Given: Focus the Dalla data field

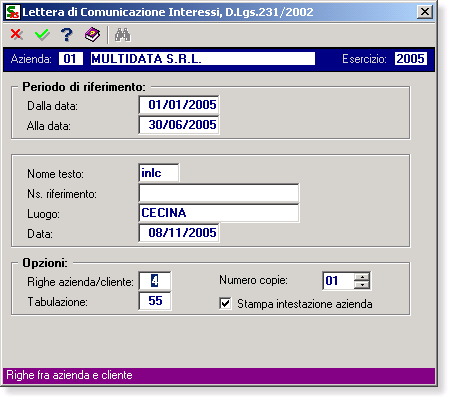Looking at the screenshot, I should [179, 105].
